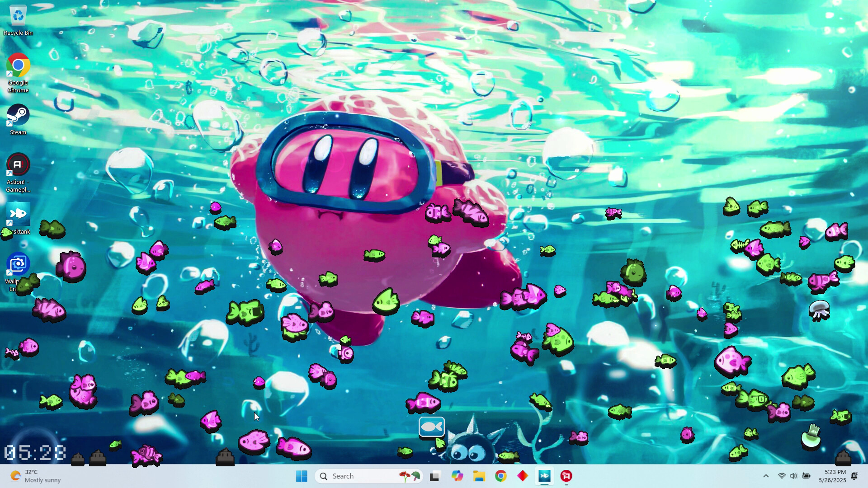Launch Google Chrome from the taskbar

[501, 476]
